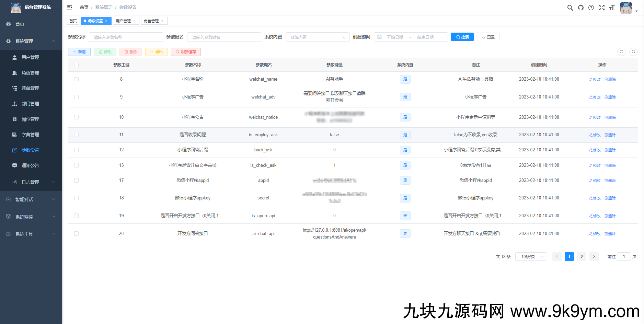Open 角色管理 in the sidebar menu
The height and width of the screenshot is (324, 644).
point(30,73)
